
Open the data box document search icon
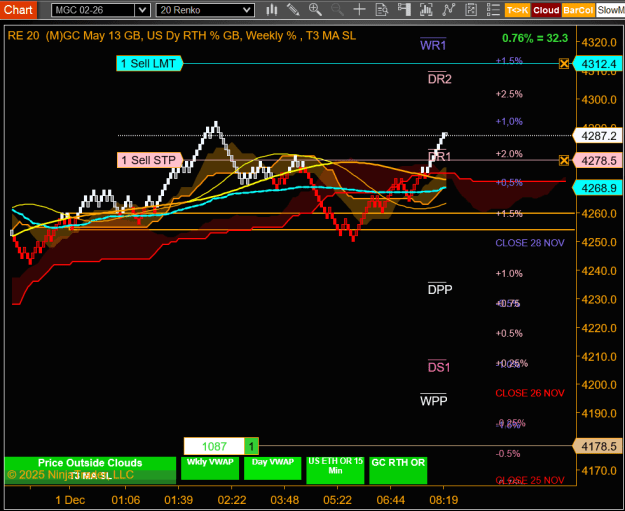click(382, 10)
